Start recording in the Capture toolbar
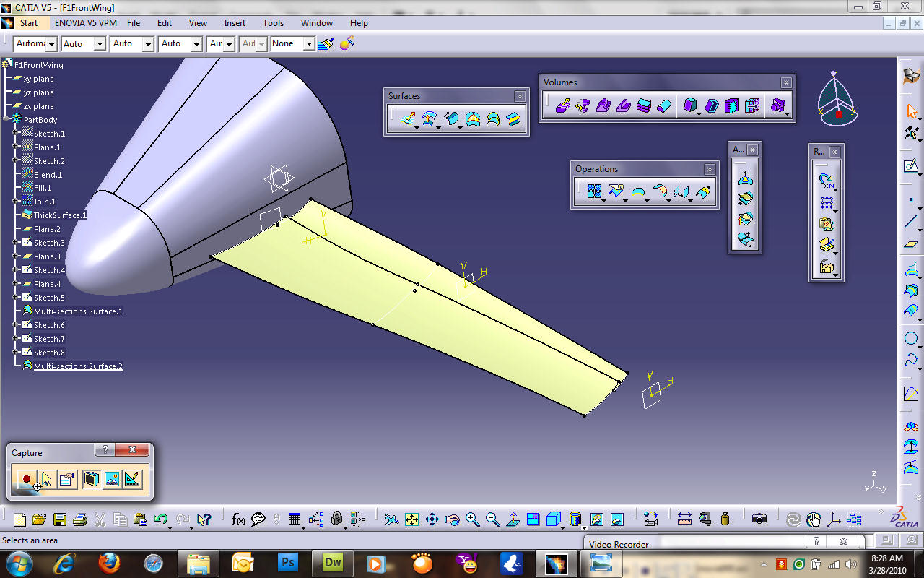The width and height of the screenshot is (924, 578). 27,478
